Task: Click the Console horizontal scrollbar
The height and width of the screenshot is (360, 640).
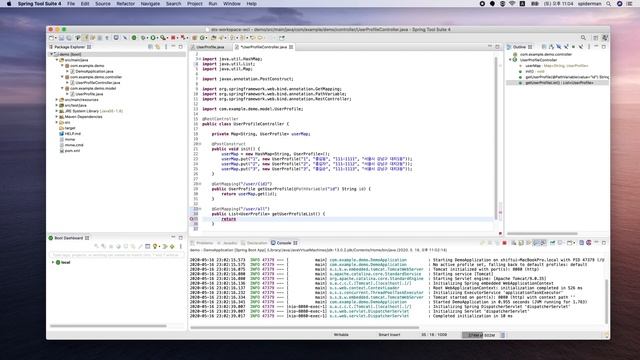Action: point(304,327)
